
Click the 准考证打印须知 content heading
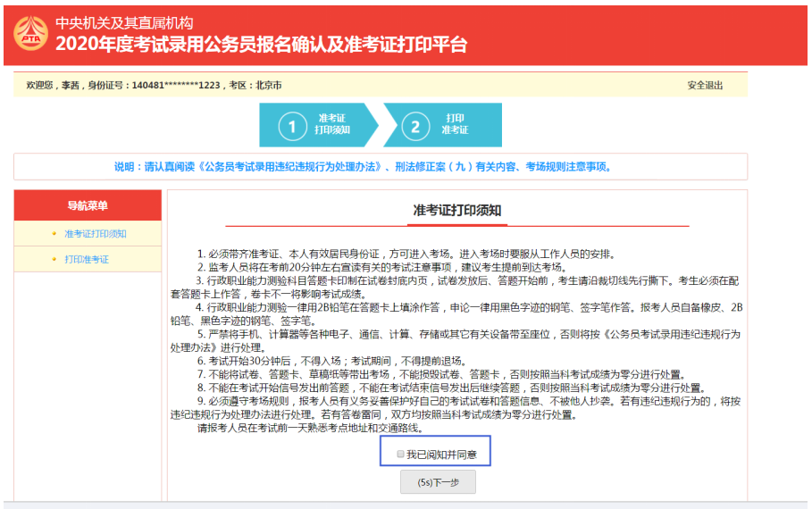(x=456, y=210)
